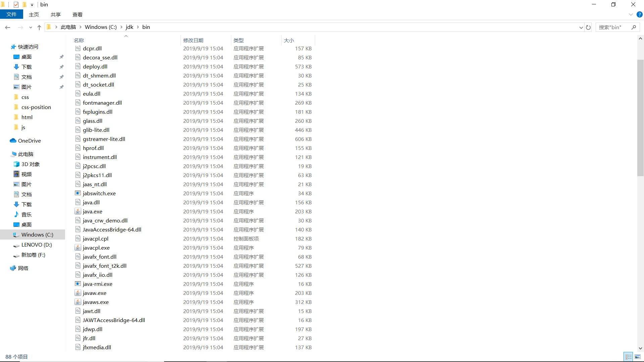This screenshot has height=362, width=644.
Task: Click the 控制面板项 type cell
Action: pos(246,239)
